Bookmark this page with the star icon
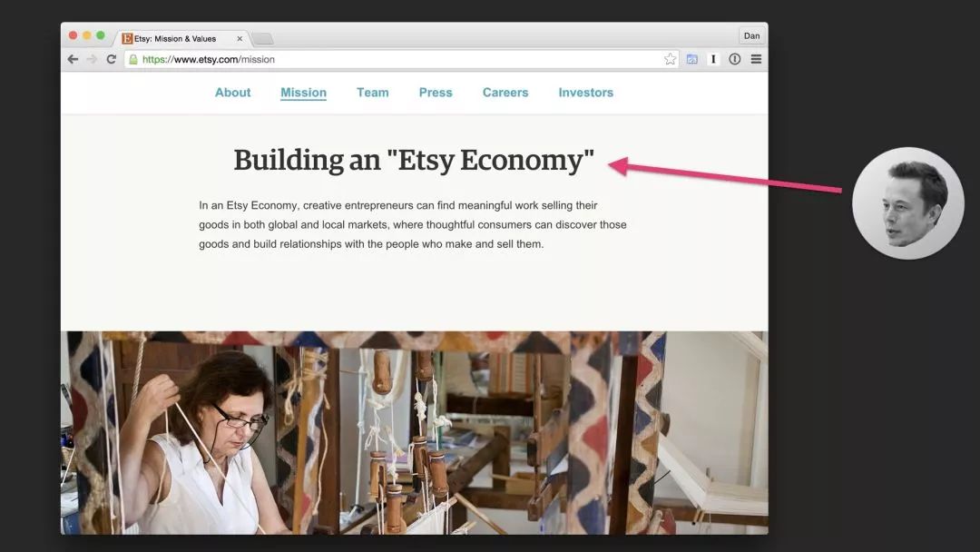This screenshot has height=552, width=980. (670, 59)
